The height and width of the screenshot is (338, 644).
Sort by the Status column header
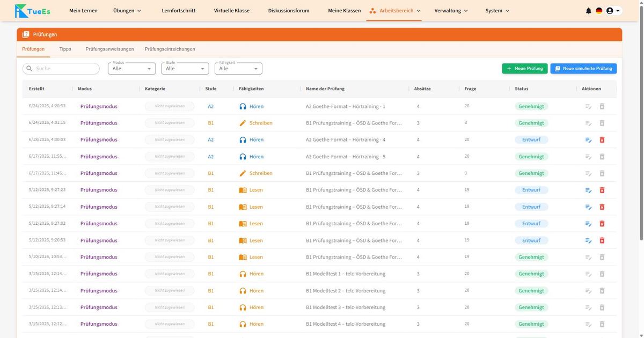click(x=521, y=89)
